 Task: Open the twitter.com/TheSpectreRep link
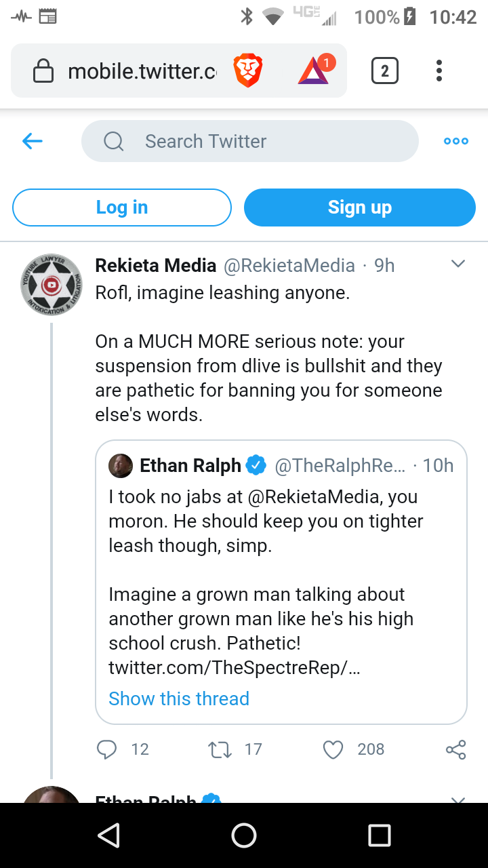coord(235,667)
